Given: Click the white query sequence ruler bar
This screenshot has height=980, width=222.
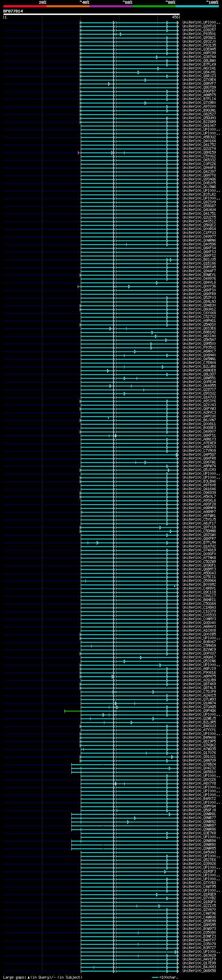Looking at the screenshot, I should [x=92, y=15].
